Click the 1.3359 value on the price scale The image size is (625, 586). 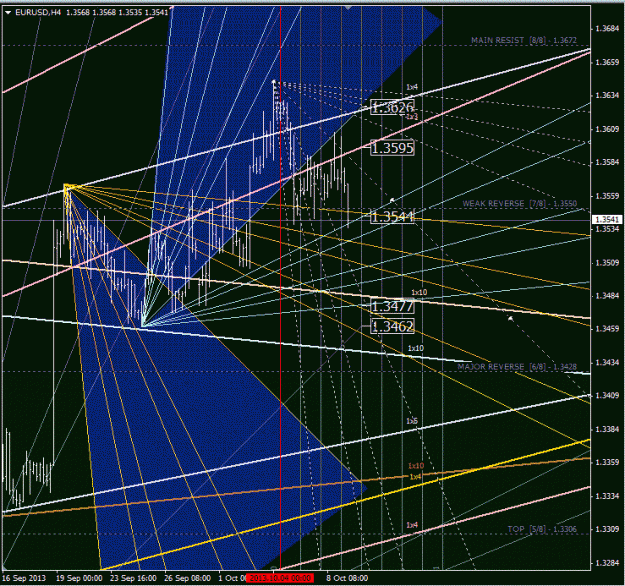[x=607, y=462]
